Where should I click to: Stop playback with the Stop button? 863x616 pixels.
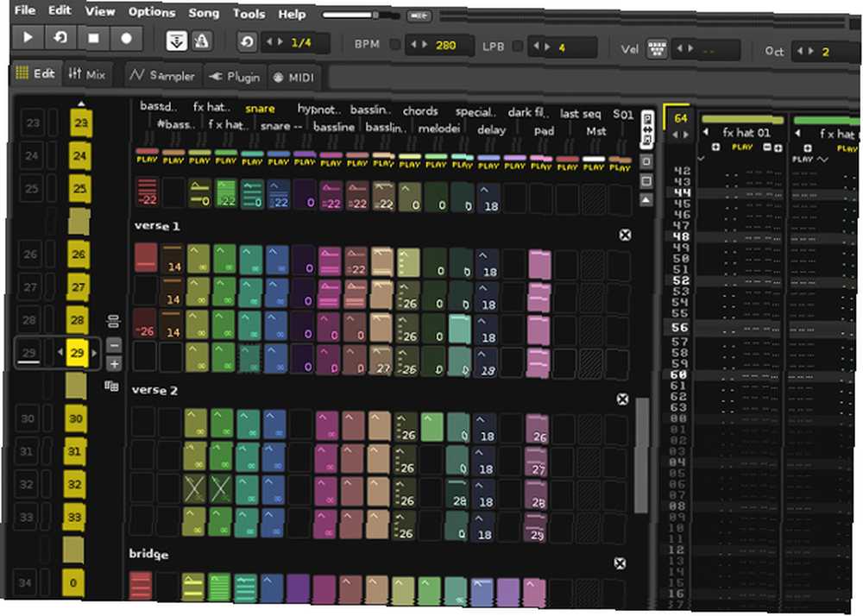93,39
